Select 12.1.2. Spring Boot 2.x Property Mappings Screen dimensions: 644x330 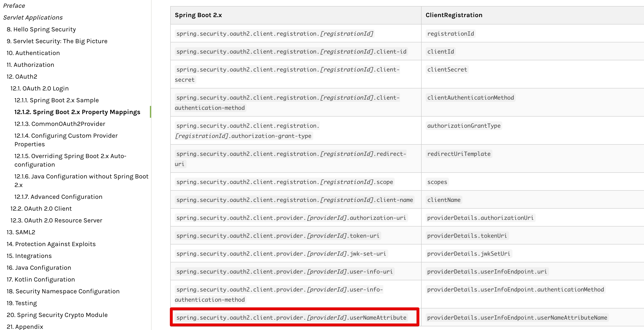[77, 112]
